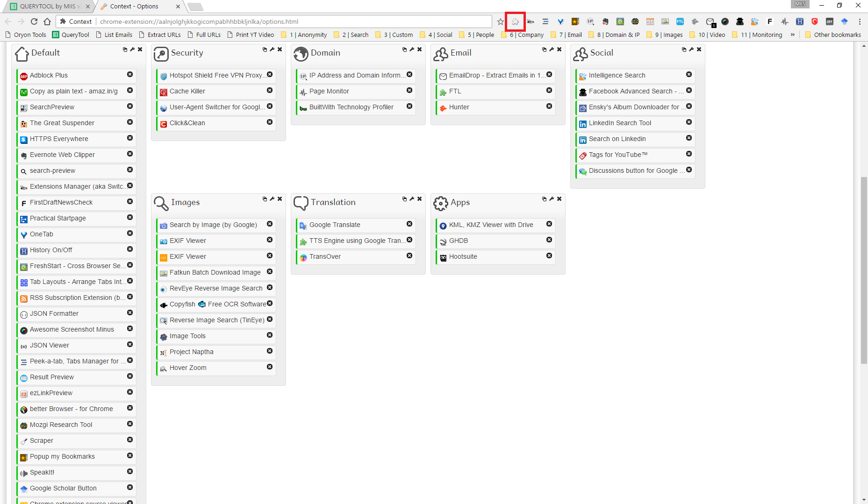
Task: Open Awesome Screenshot toolbar icon
Action: pyautogui.click(x=725, y=21)
